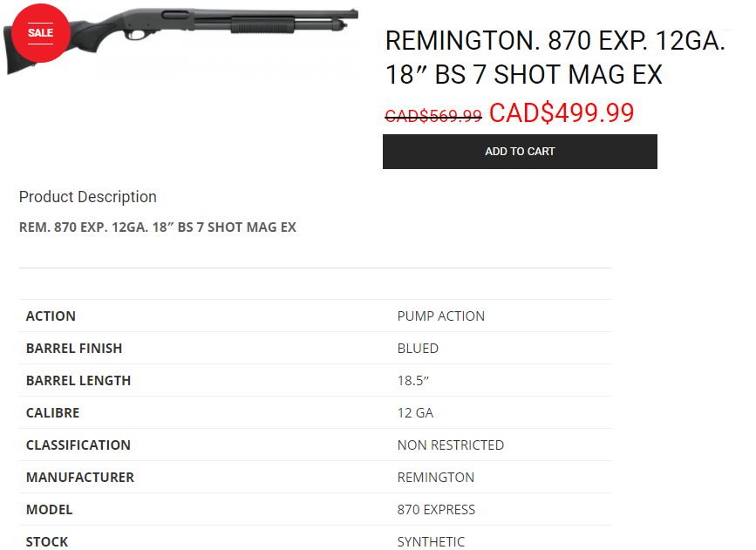The image size is (756, 550).
Task: Click the BARREL LENGTH label
Action: pyautogui.click(x=78, y=381)
